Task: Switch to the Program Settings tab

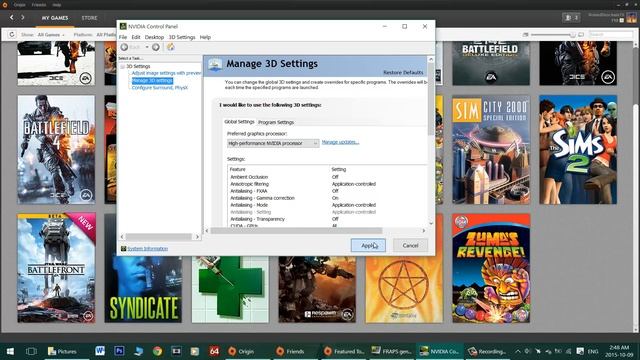Action: pyautogui.click(x=276, y=122)
